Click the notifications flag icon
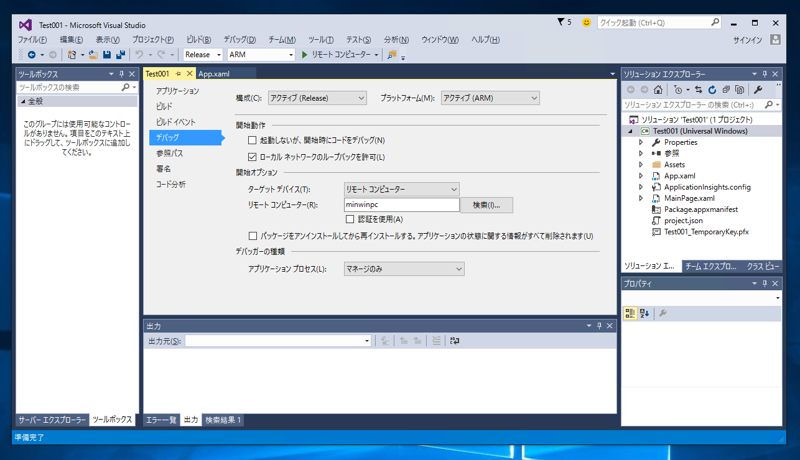Image resolution: width=800 pixels, height=460 pixels. click(561, 22)
